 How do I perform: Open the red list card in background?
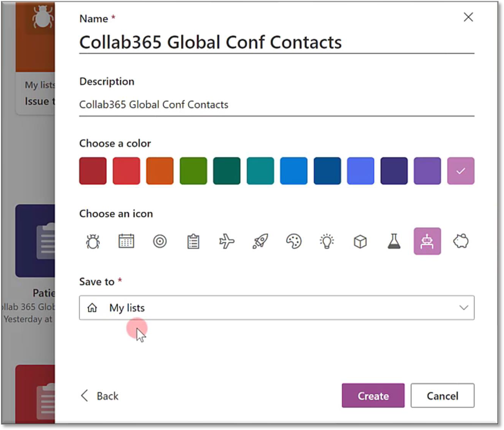35,394
